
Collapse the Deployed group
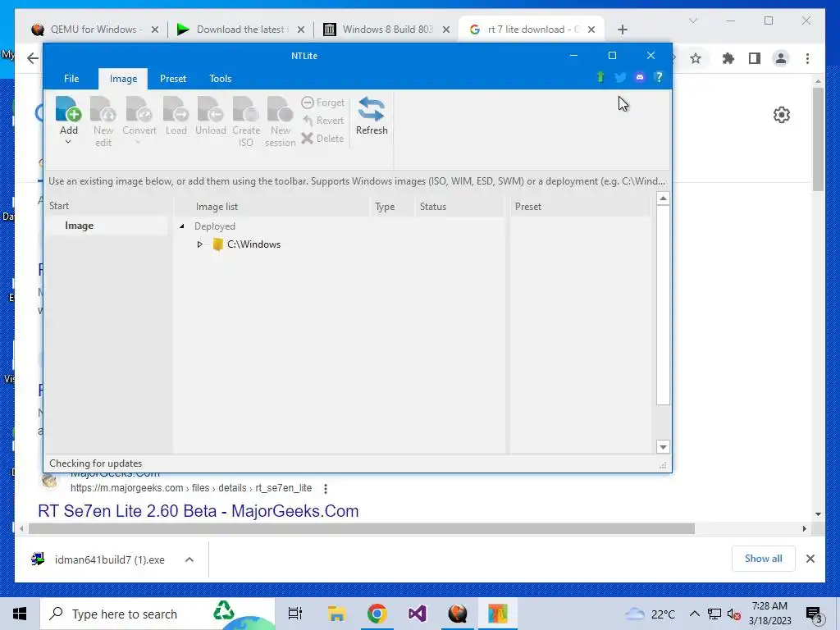(181, 226)
